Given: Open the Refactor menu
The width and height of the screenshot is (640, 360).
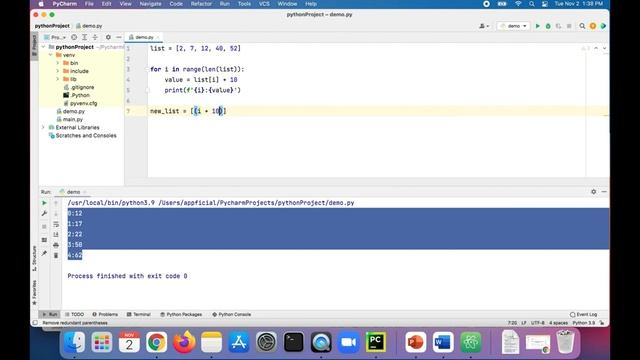Looking at the screenshot, I should point(201,4).
